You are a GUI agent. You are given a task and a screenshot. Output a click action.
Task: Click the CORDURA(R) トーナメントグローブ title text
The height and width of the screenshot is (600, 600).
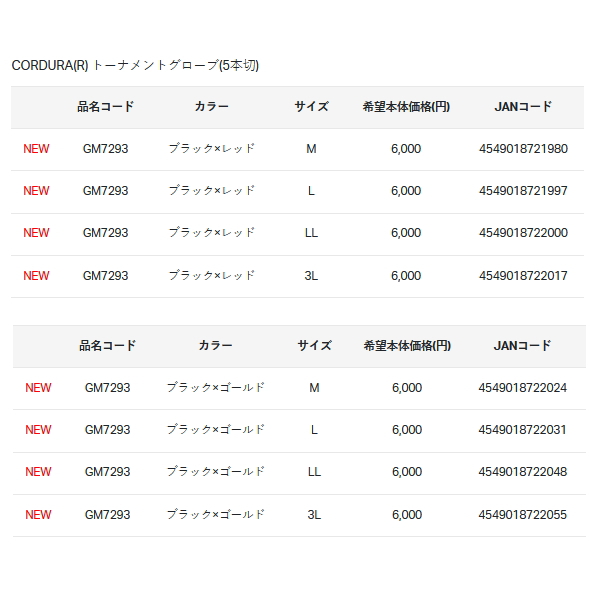click(135, 65)
